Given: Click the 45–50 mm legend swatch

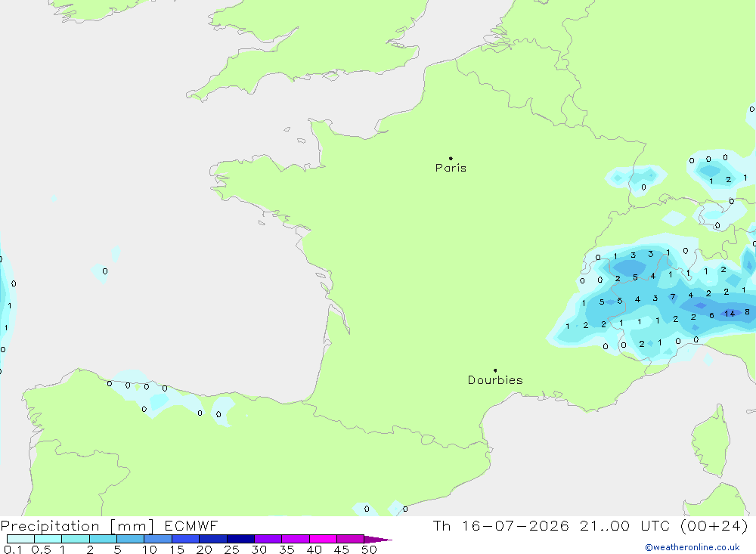Looking at the screenshot, I should (351, 539).
